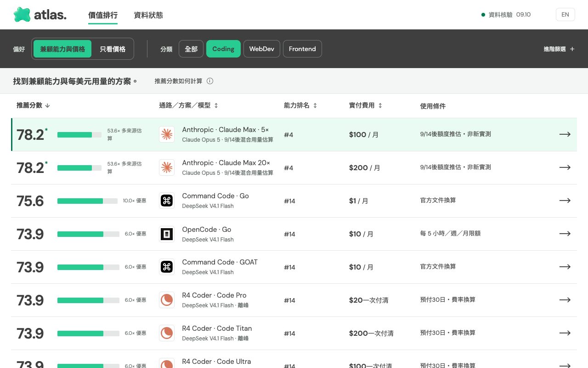
Task: Open the OpenCode · Go plan name
Action: pyautogui.click(x=207, y=229)
